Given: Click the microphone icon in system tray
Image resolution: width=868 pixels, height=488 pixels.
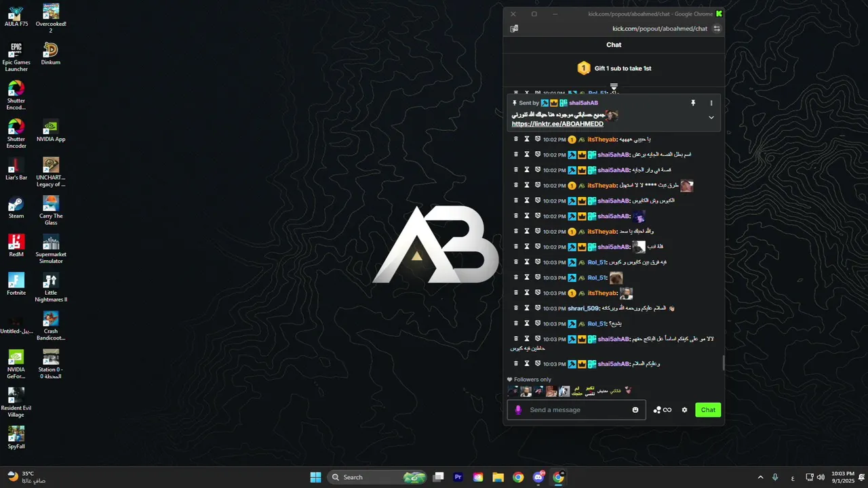Looking at the screenshot, I should tap(775, 477).
